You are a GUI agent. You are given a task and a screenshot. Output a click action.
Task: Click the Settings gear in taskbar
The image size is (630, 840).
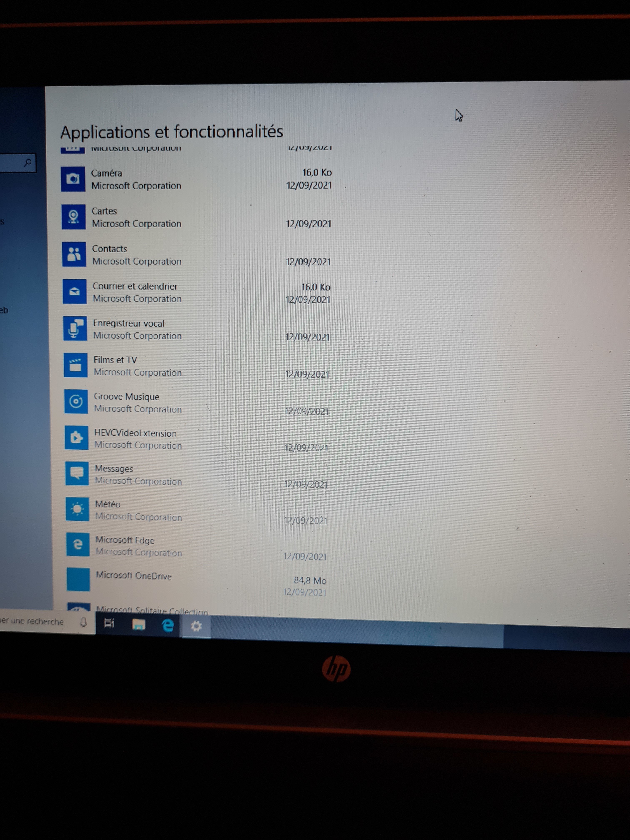coord(196,626)
